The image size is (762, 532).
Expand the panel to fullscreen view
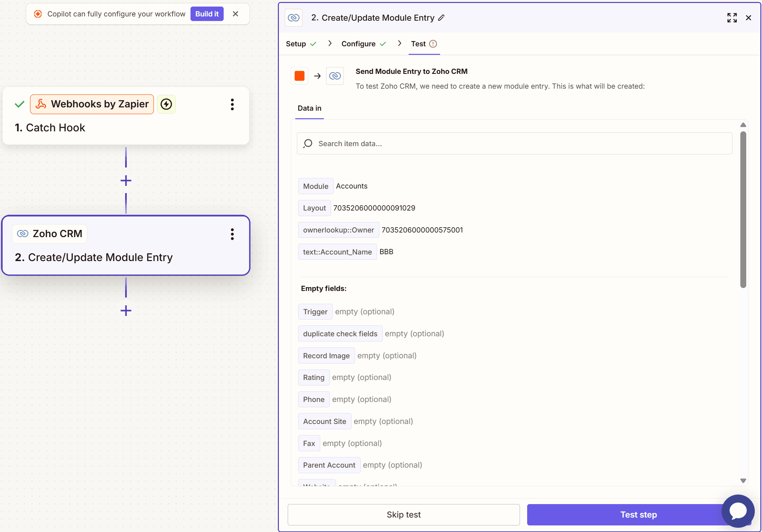tap(731, 18)
